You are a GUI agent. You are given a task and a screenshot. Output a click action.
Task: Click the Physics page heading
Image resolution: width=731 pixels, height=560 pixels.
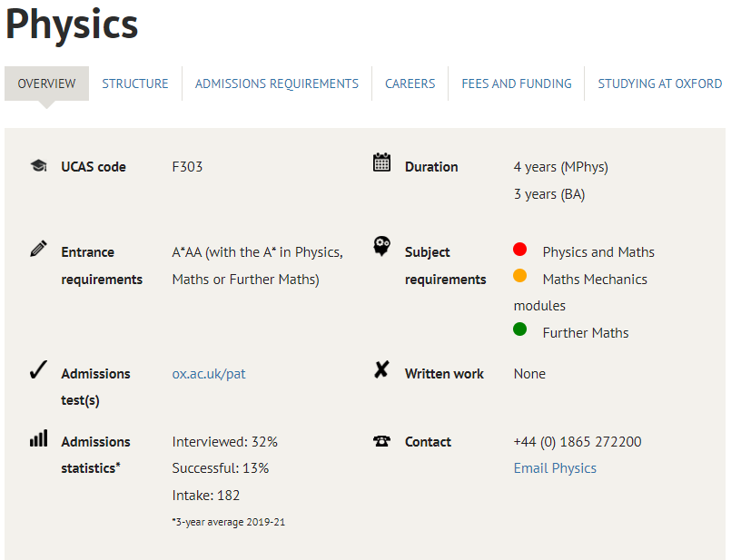click(x=73, y=25)
